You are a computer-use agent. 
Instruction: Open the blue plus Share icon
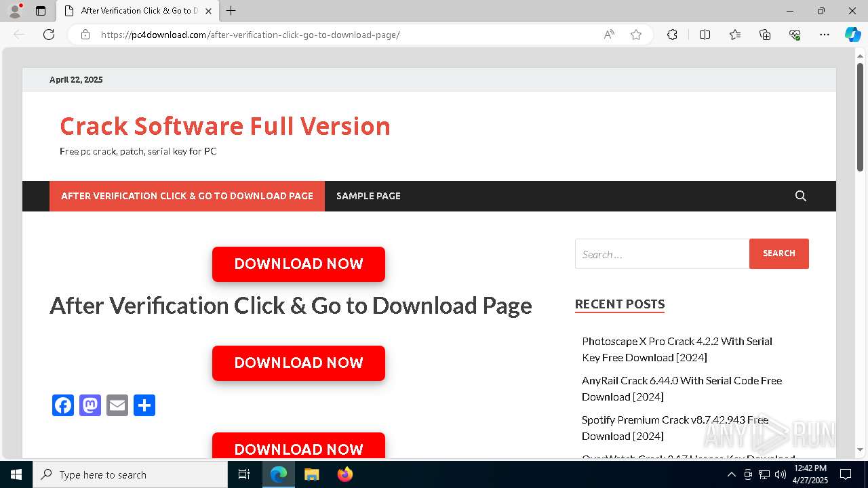point(144,405)
